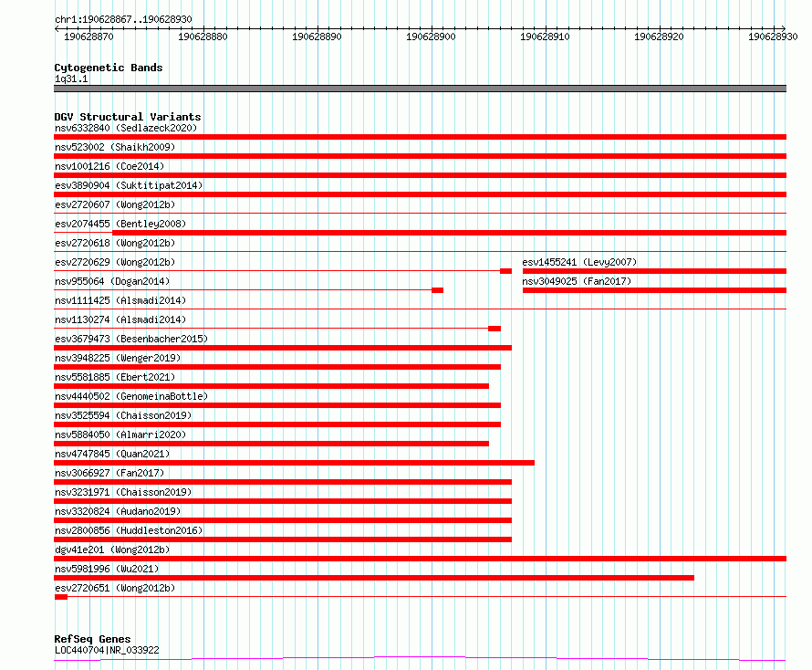Open the esv2720651 (Wong2012b) label
The height and width of the screenshot is (670, 812).
pyautogui.click(x=115, y=588)
